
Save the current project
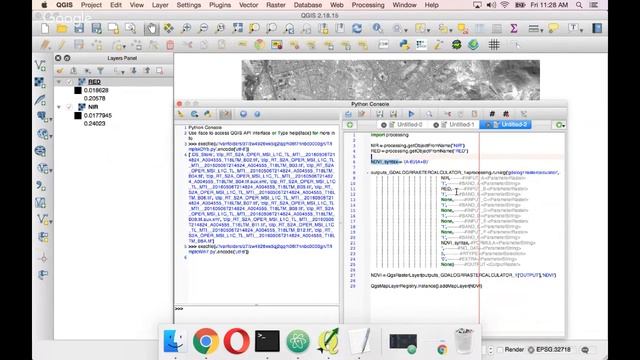point(79,28)
